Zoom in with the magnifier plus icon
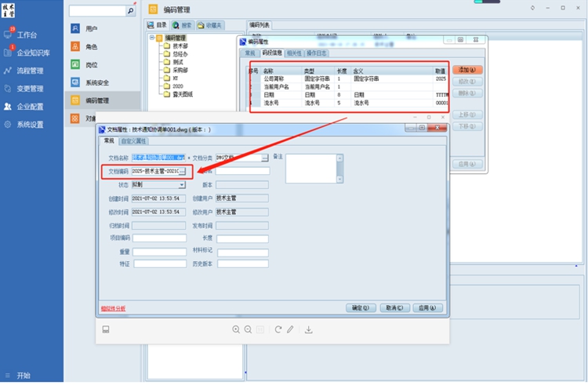The image size is (588, 385). point(236,330)
